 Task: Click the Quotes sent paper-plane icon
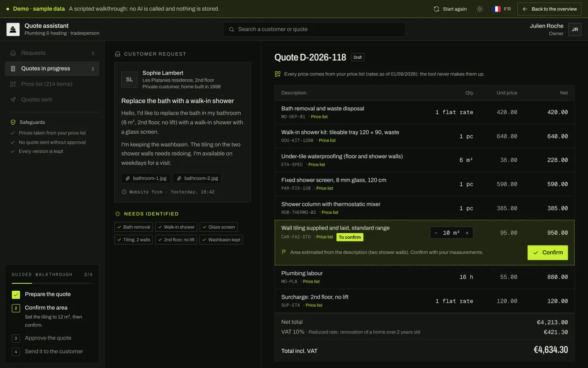(13, 99)
